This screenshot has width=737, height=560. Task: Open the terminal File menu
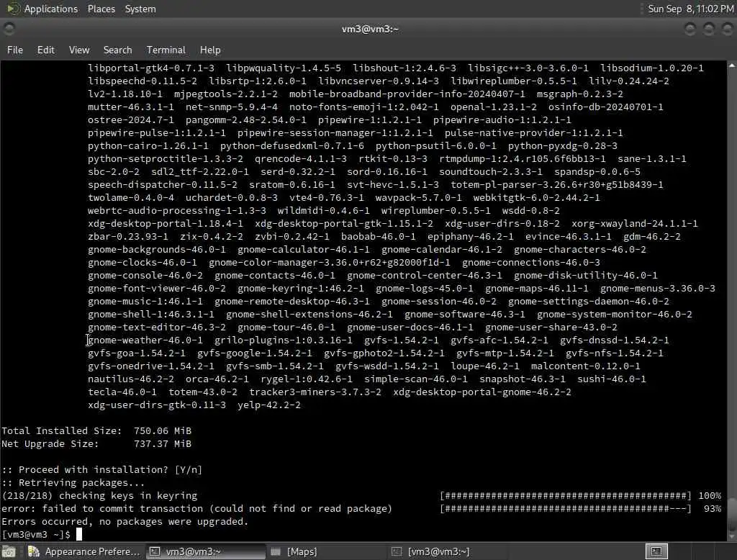point(15,50)
